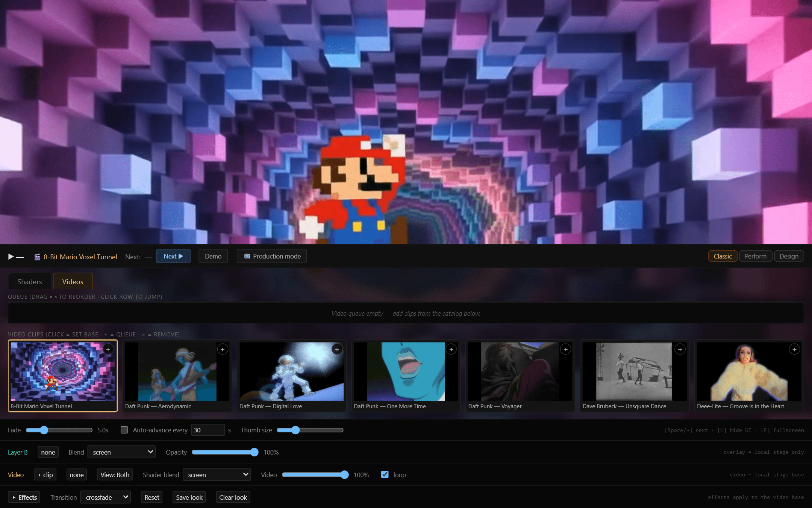Enable the Auto-advance checkbox
812x508 pixels.
point(124,430)
